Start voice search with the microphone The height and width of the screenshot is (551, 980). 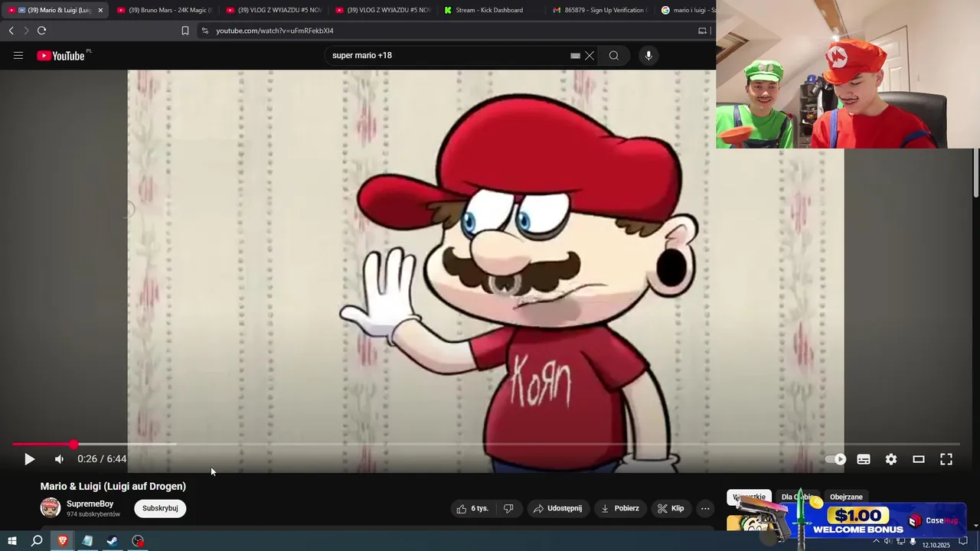coord(648,55)
